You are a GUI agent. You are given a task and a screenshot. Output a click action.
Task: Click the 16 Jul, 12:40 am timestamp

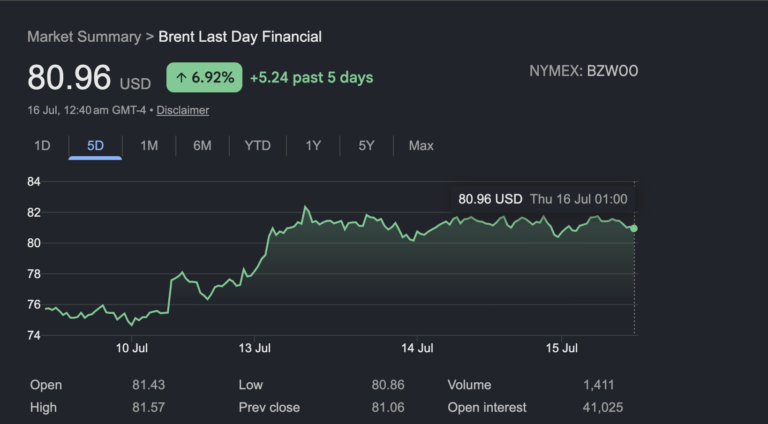click(x=87, y=110)
